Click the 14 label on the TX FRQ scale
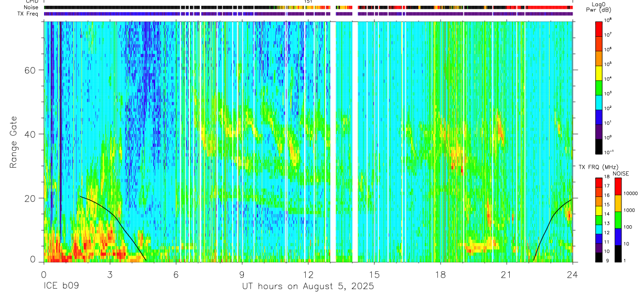644x297 pixels. coord(608,214)
